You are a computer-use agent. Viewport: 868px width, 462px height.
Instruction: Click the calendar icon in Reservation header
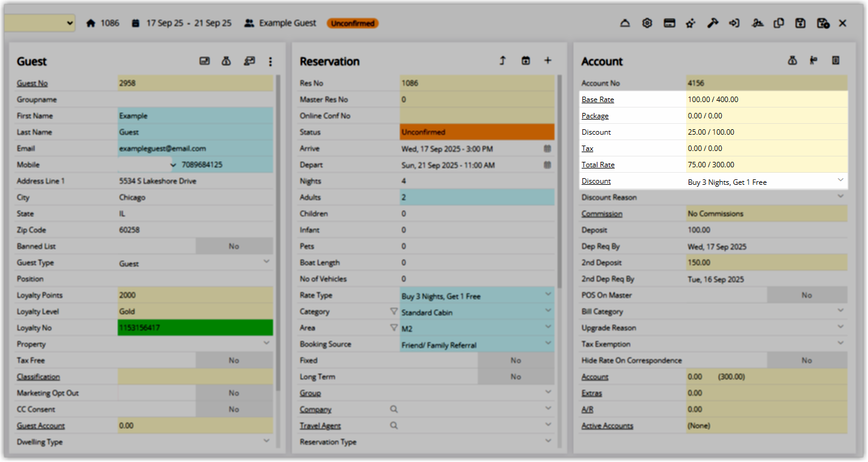click(526, 60)
